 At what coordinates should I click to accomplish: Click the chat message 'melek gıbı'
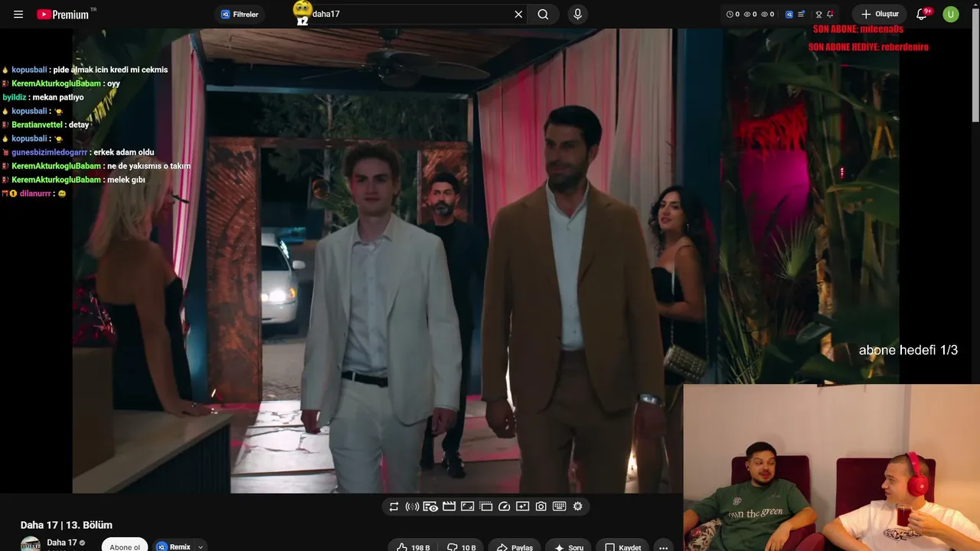tap(126, 180)
